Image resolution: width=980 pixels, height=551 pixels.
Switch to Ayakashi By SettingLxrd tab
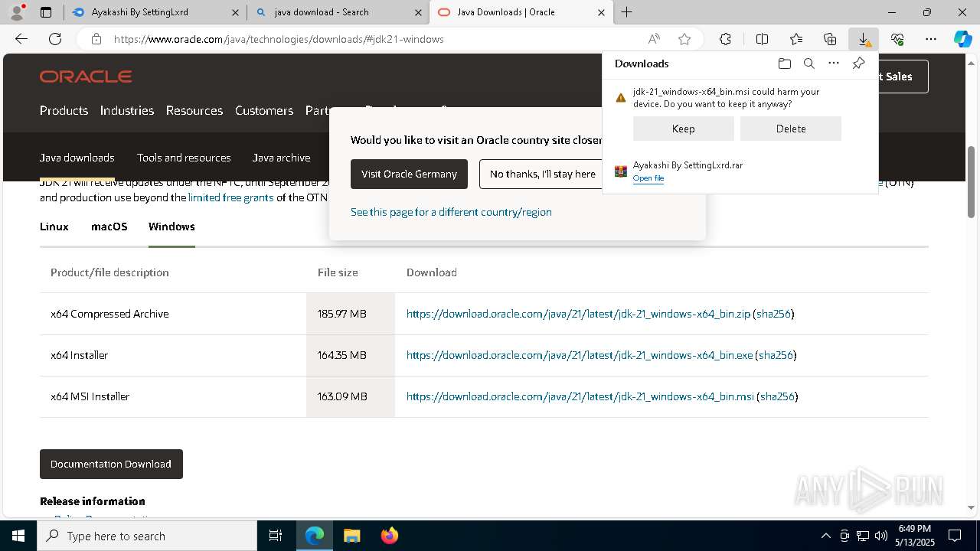[x=155, y=12]
